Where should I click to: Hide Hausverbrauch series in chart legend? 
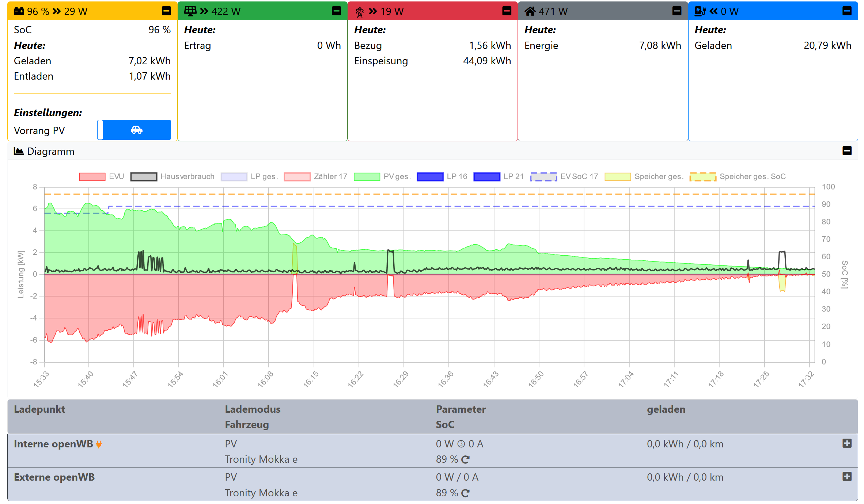pos(144,177)
